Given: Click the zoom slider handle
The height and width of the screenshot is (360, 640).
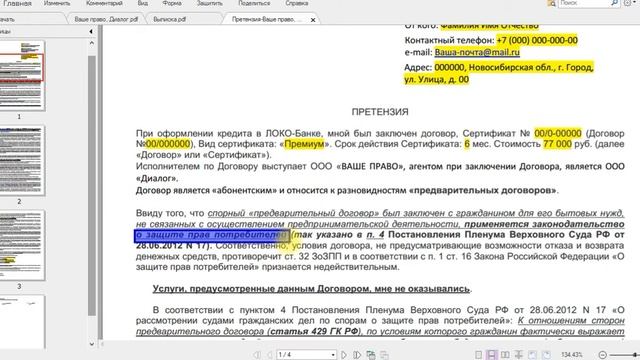Looking at the screenshot, I should click(x=636, y=355).
